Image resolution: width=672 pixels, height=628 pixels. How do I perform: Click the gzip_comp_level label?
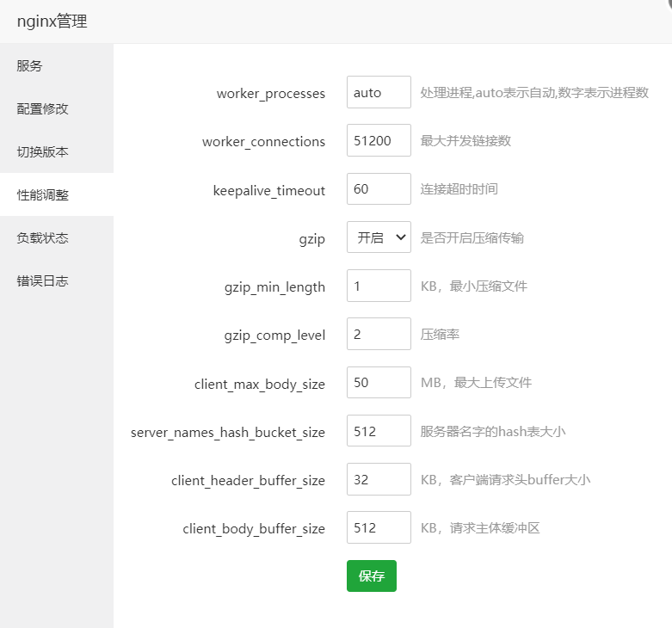pyautogui.click(x=274, y=335)
